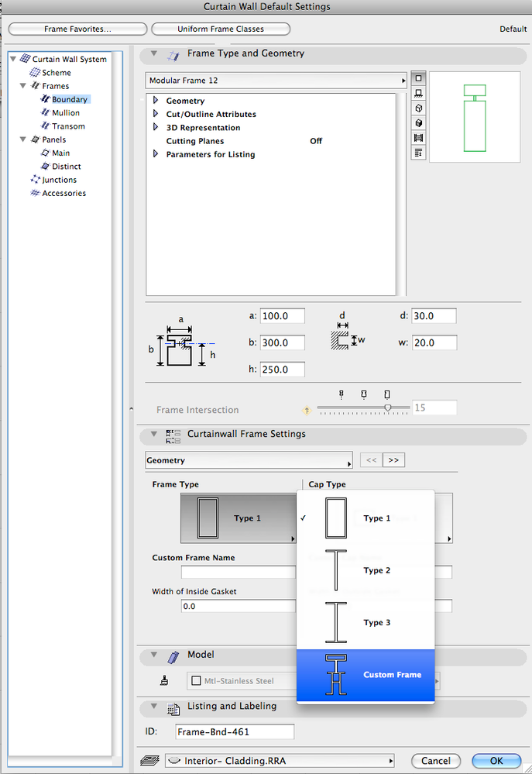Viewport: 532px width, 774px height.
Task: Choose Custom Frame from popup
Action: point(366,675)
